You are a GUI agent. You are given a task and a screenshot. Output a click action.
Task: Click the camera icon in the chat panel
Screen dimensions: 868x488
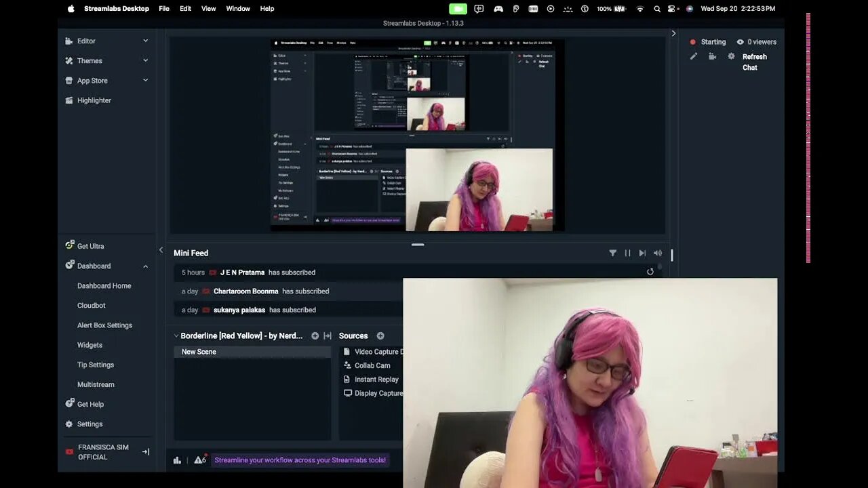click(x=712, y=56)
